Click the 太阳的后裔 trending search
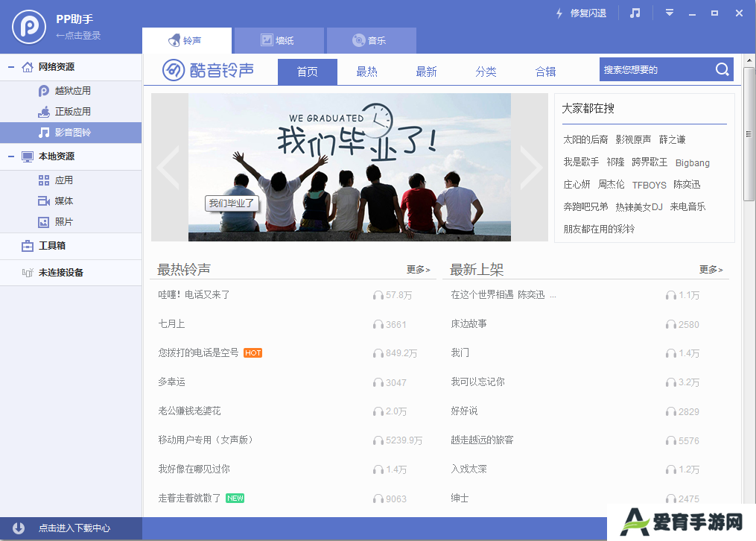This screenshot has width=756, height=541. point(585,140)
